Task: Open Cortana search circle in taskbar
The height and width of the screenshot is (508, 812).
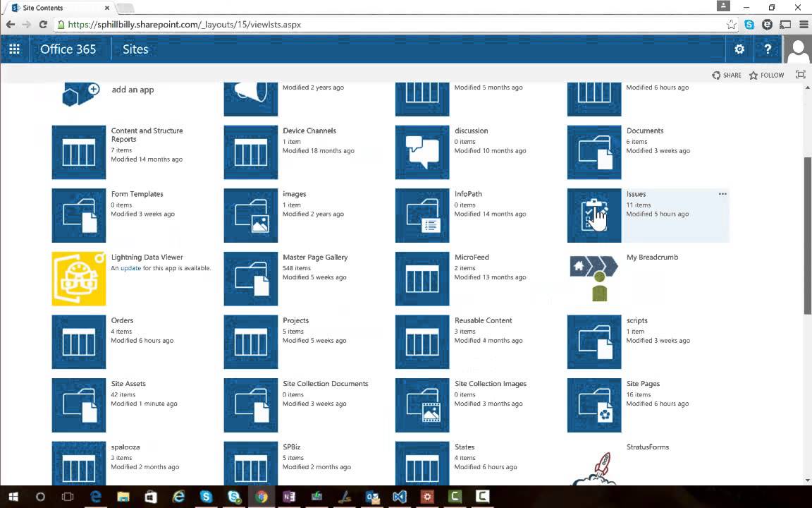Action: tap(40, 497)
